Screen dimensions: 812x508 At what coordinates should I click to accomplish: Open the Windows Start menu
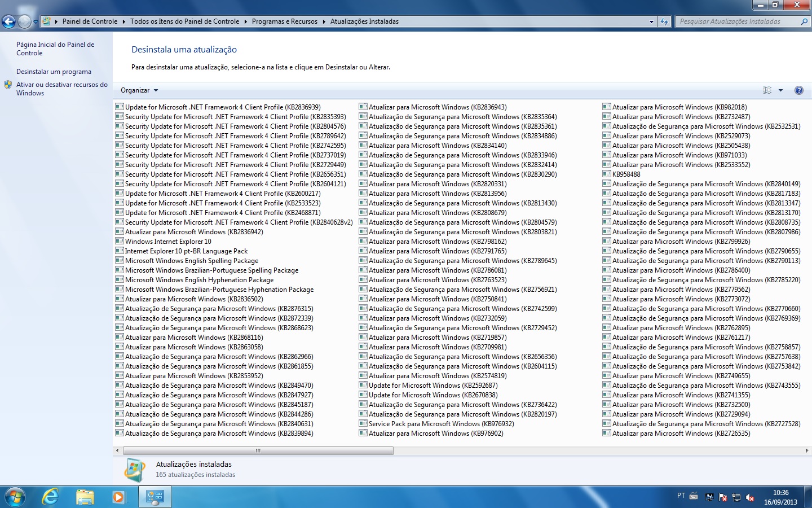click(x=15, y=497)
